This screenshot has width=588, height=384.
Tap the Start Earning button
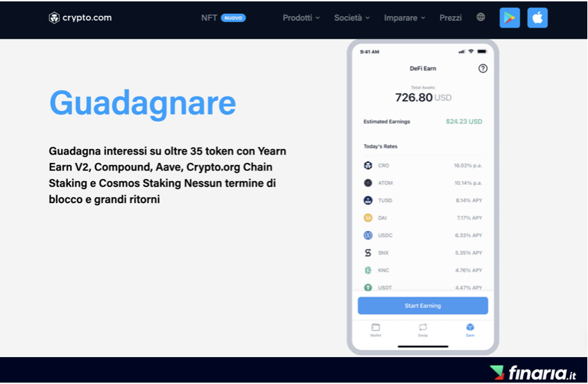click(423, 306)
